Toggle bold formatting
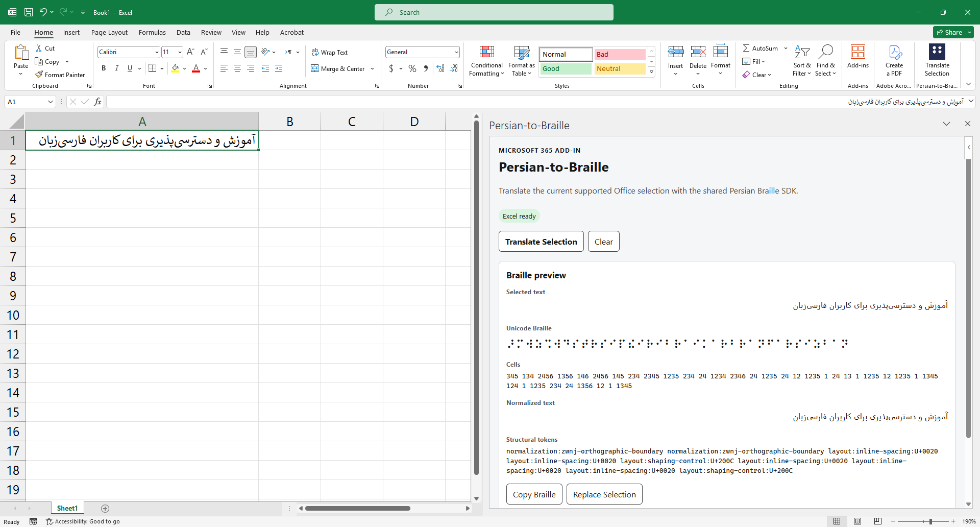 104,68
